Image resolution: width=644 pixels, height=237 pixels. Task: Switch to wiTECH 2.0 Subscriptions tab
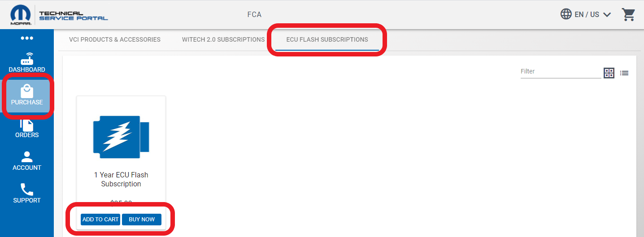click(x=223, y=39)
